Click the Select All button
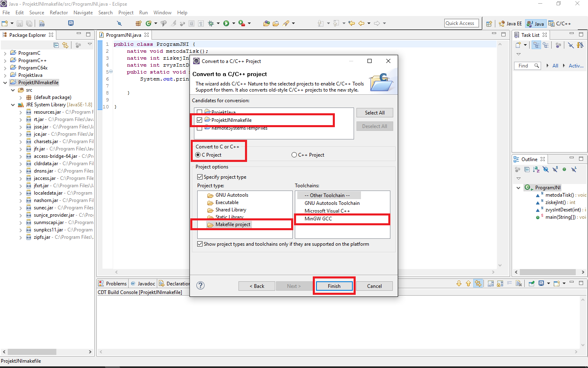588x368 pixels. point(374,112)
